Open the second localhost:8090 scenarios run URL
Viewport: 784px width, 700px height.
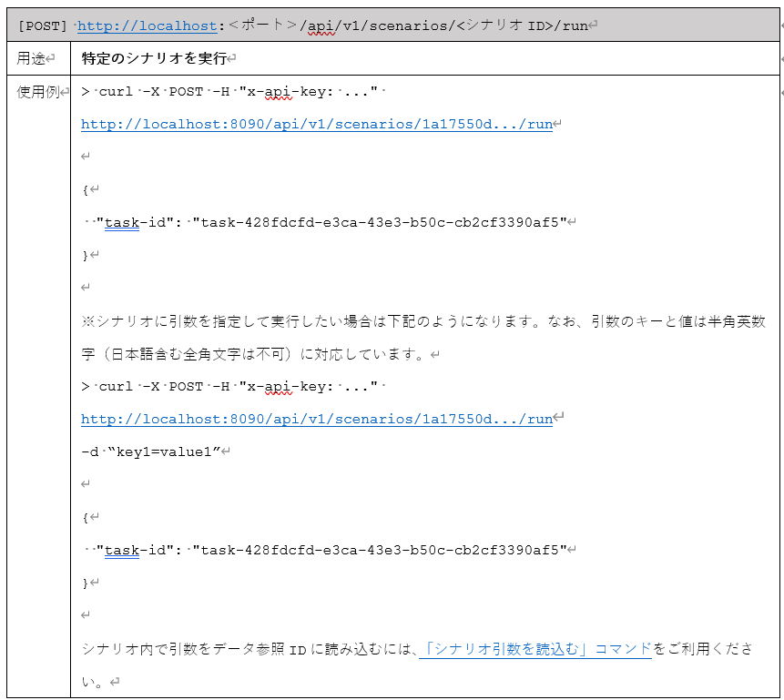point(317,419)
